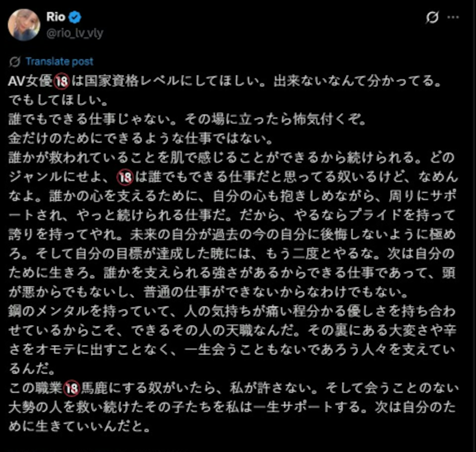Open the @rio_lv_vly handle link
Image resolution: width=476 pixels, height=452 pixels.
pyautogui.click(x=75, y=33)
